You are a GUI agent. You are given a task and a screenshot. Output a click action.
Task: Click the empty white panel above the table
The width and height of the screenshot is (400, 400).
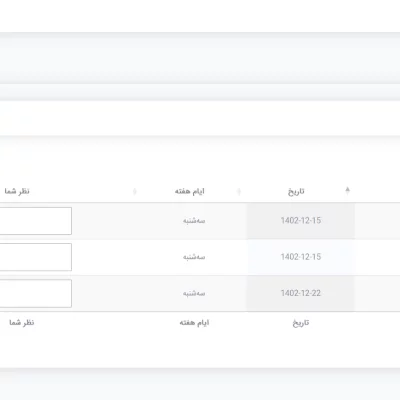point(200,118)
